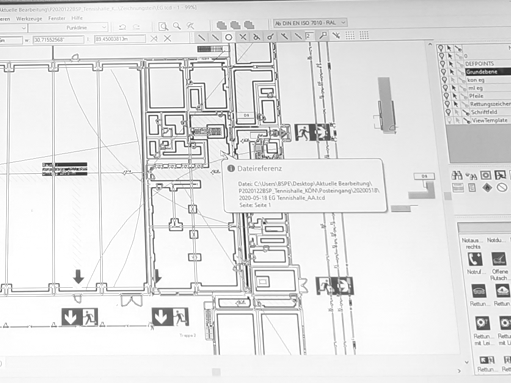Select the Notruf telephone symbol
This screenshot has width=511, height=383.
click(475, 259)
